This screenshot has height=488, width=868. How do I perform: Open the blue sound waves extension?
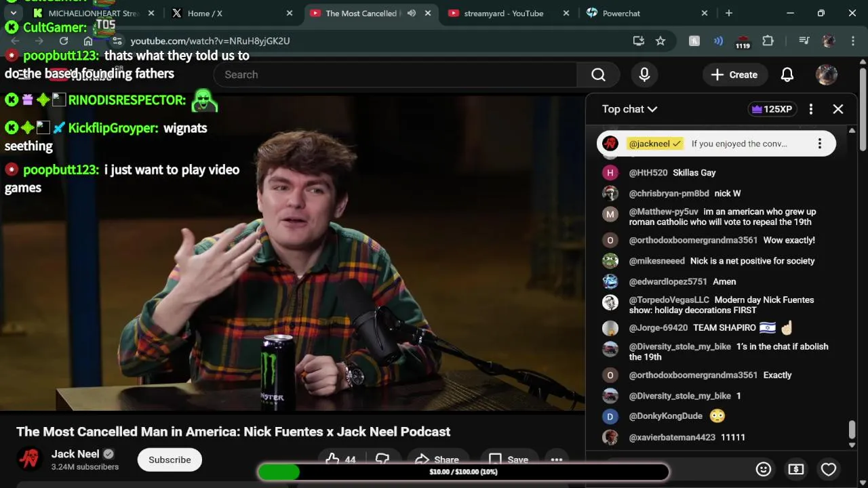[x=718, y=41]
